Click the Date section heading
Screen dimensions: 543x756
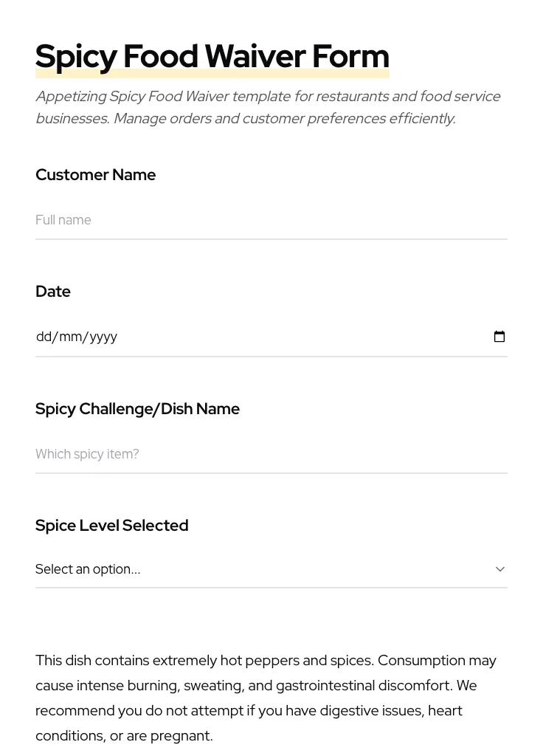52,291
